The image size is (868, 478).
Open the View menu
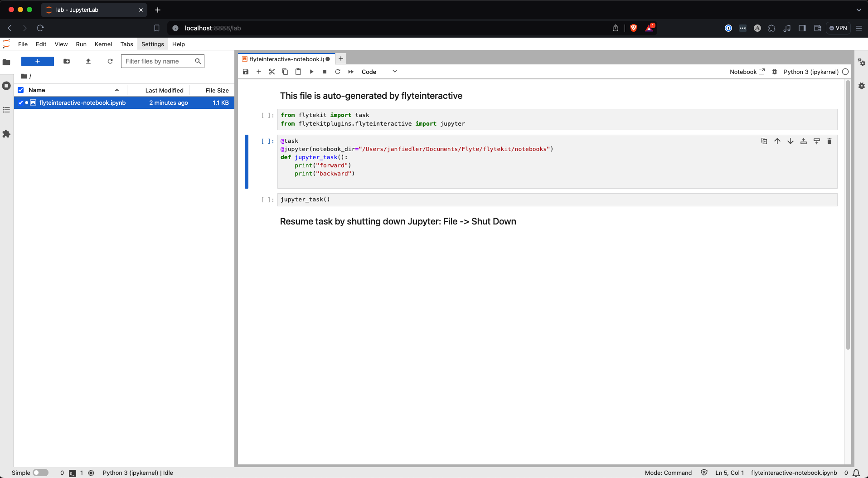coord(61,44)
